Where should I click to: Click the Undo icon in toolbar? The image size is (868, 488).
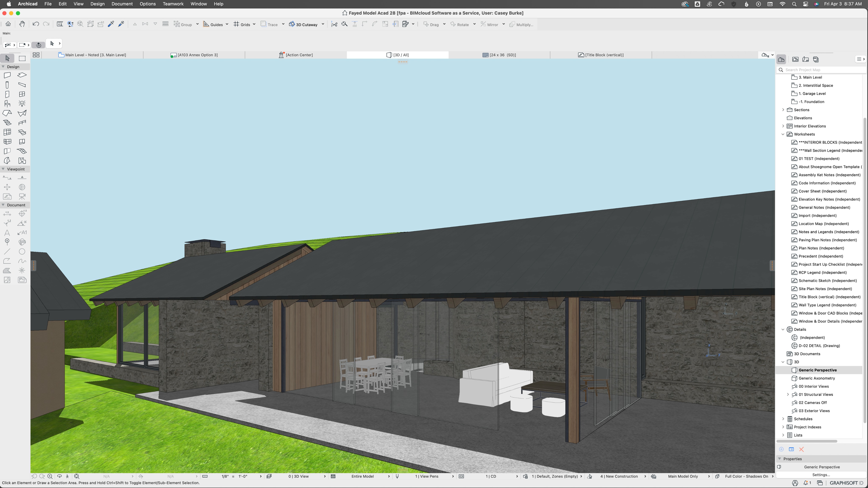pyautogui.click(x=36, y=24)
